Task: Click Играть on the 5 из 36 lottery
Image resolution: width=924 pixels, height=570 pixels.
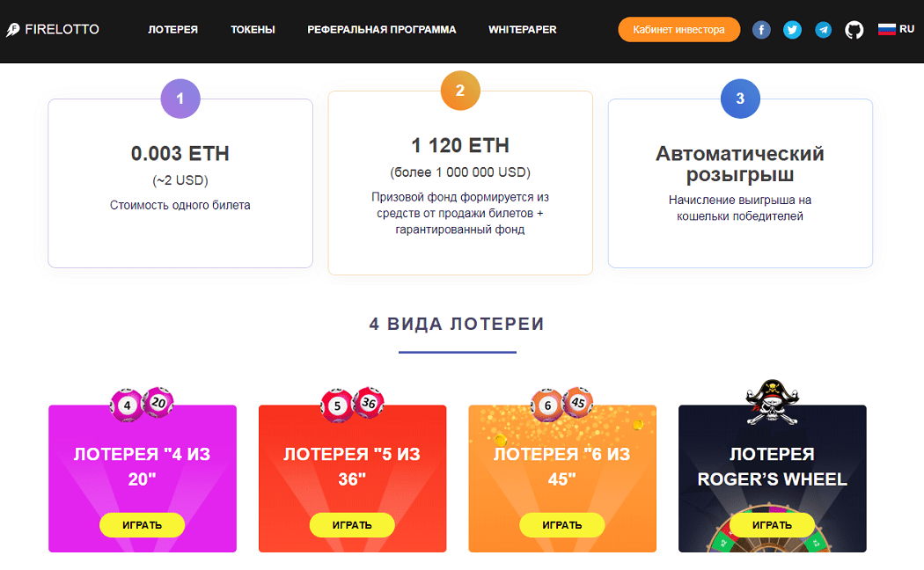Action: pos(352,524)
